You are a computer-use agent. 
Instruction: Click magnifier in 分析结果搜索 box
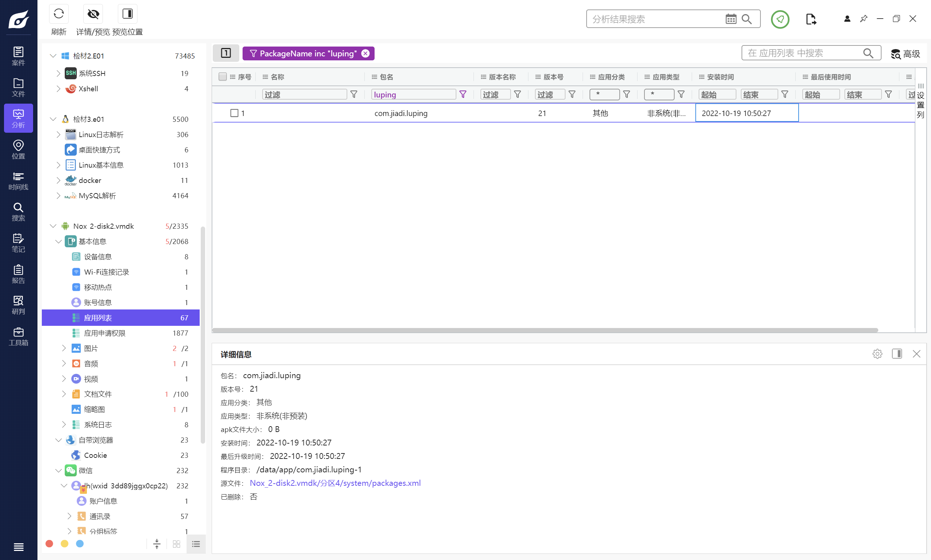coord(747,19)
